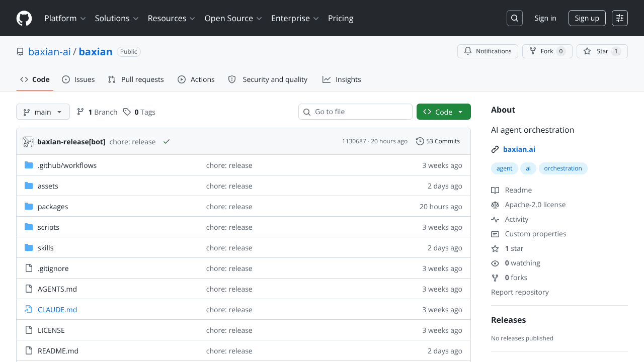
Task: Open the Releases heading link
Action: pyautogui.click(x=508, y=320)
